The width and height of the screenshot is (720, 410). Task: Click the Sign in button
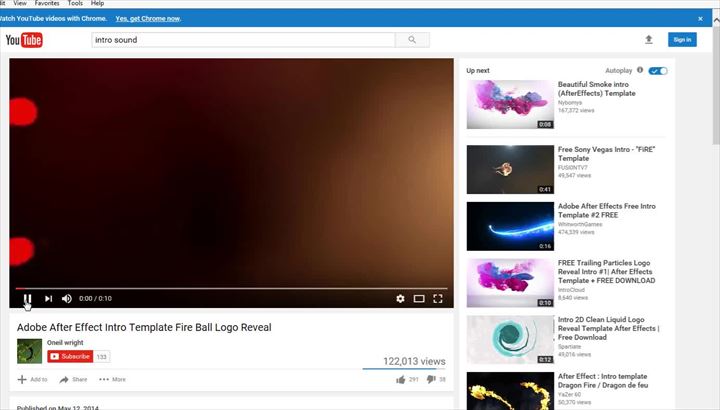pyautogui.click(x=682, y=40)
